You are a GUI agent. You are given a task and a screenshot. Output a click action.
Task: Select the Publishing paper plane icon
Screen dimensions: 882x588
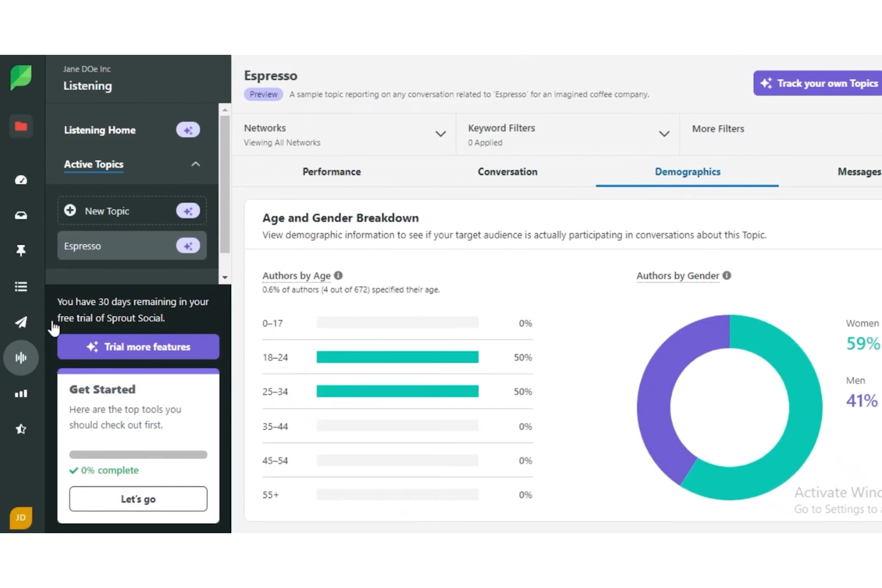coord(21,322)
